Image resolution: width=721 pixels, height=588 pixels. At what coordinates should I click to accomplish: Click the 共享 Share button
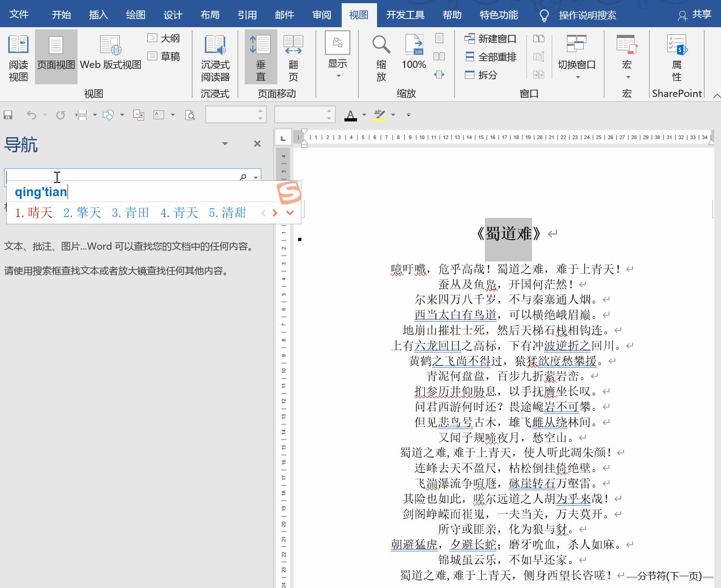coord(695,14)
